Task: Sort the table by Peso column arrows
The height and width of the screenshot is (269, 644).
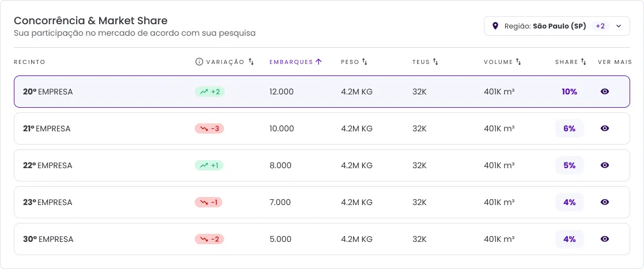Action: pyautogui.click(x=365, y=62)
